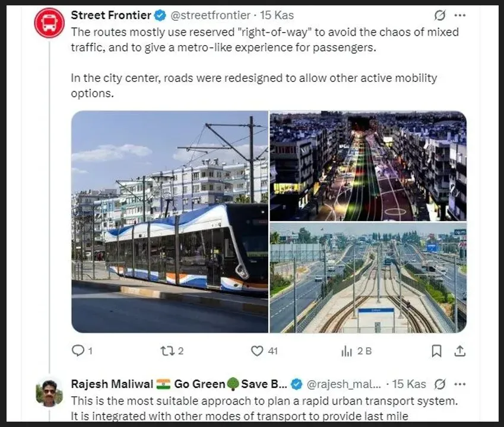Image resolution: width=504 pixels, height=427 pixels.
Task: Open Rajesh Maliwal's profile picture
Action: point(49,391)
